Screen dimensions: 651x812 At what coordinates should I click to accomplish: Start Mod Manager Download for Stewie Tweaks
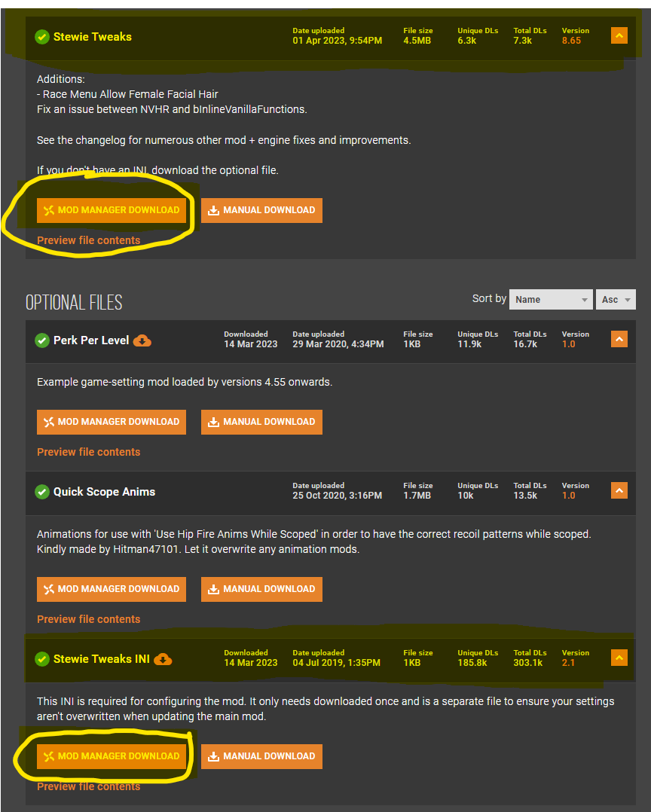tap(112, 210)
